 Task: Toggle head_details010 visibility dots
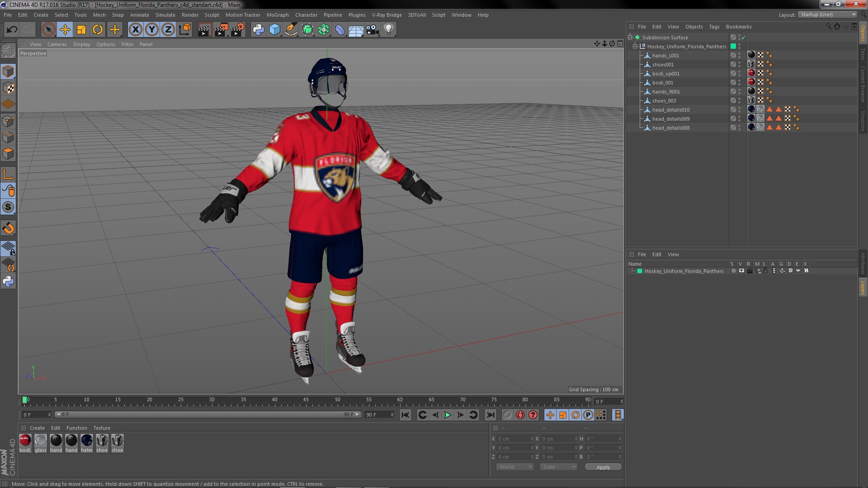(740, 110)
